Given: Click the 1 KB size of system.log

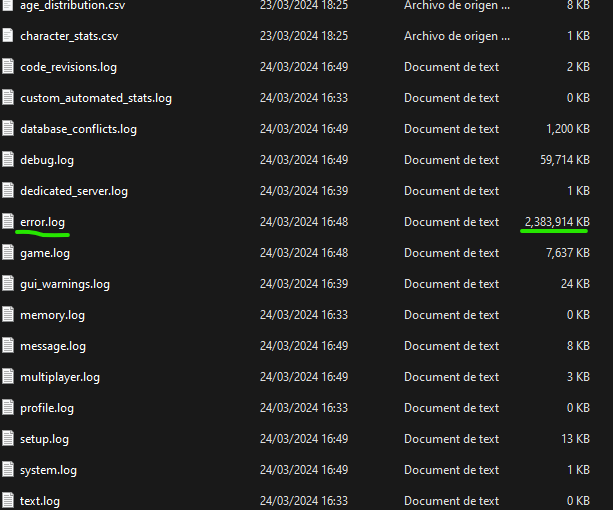Looking at the screenshot, I should [579, 470].
